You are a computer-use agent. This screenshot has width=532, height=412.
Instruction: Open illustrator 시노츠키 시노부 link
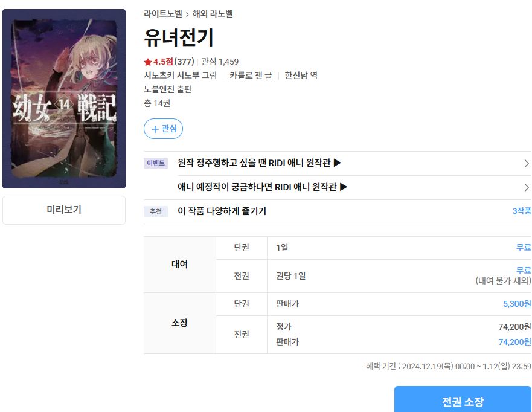coord(171,76)
